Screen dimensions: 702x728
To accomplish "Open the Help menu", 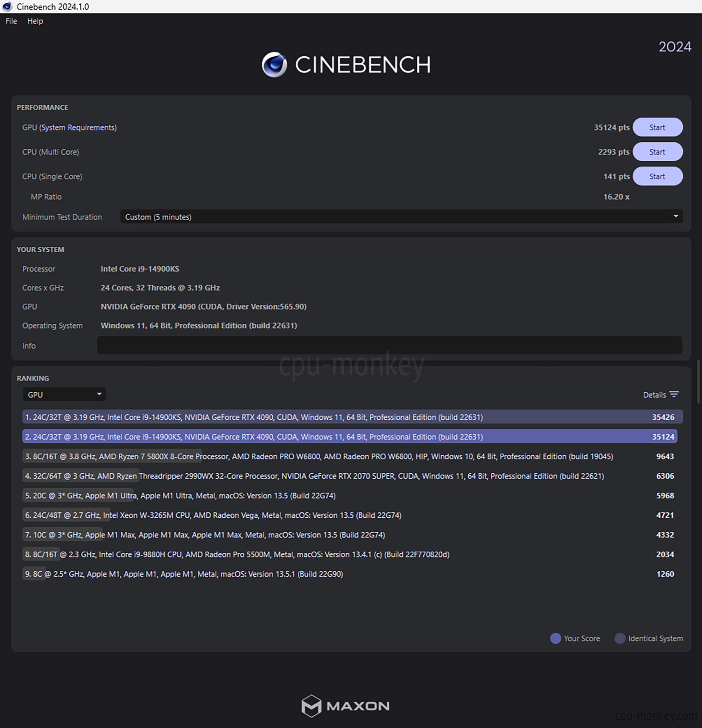I will [x=35, y=21].
